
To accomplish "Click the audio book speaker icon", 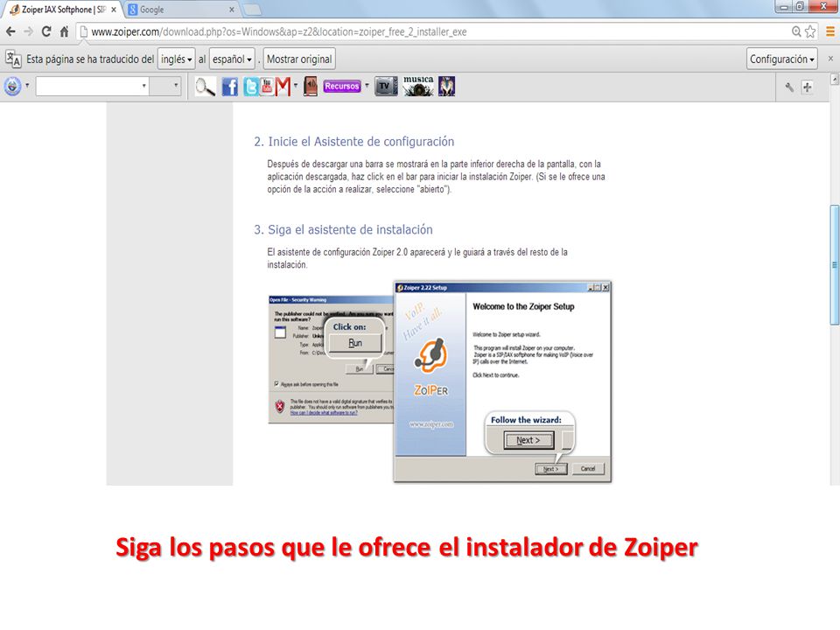I will pyautogui.click(x=310, y=87).
